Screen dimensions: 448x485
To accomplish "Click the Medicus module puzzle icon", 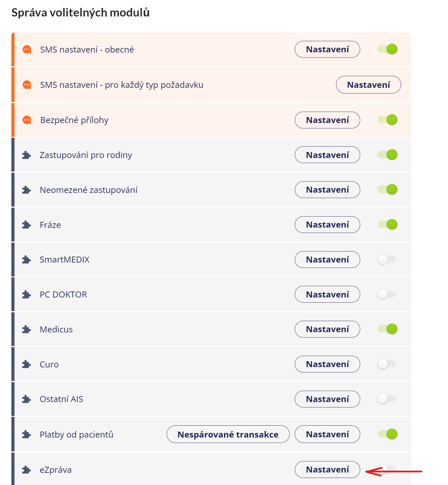I will [26, 329].
